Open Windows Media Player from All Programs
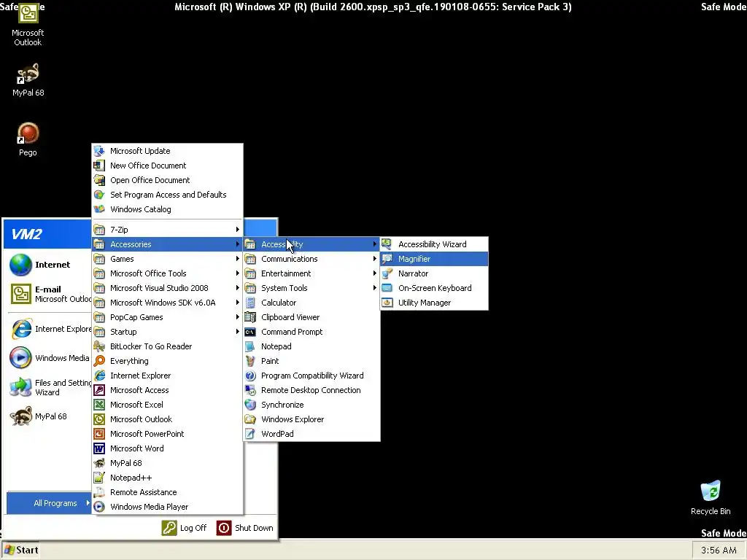 (x=167, y=507)
